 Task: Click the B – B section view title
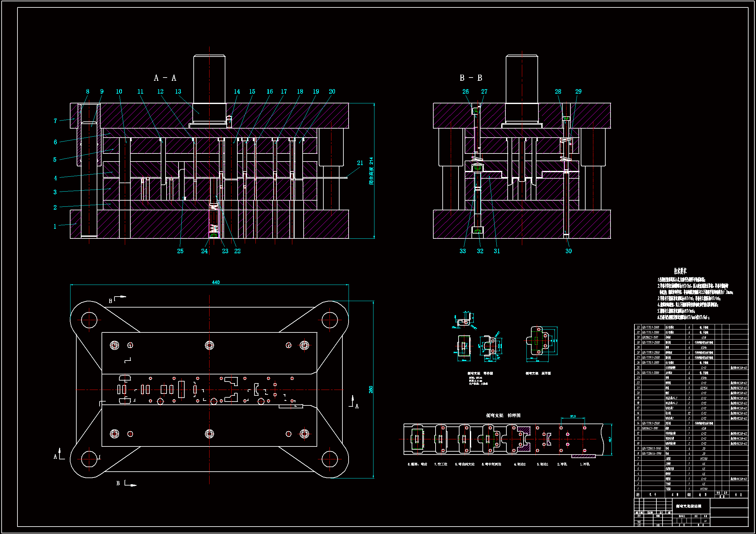[x=471, y=78]
